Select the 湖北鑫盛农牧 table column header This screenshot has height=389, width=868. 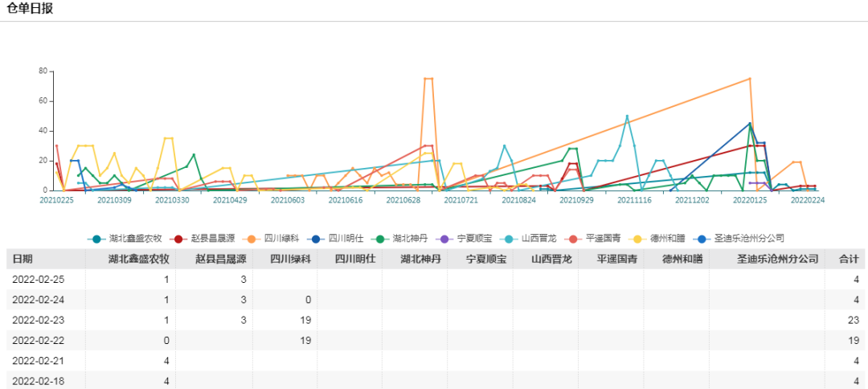pos(139,259)
